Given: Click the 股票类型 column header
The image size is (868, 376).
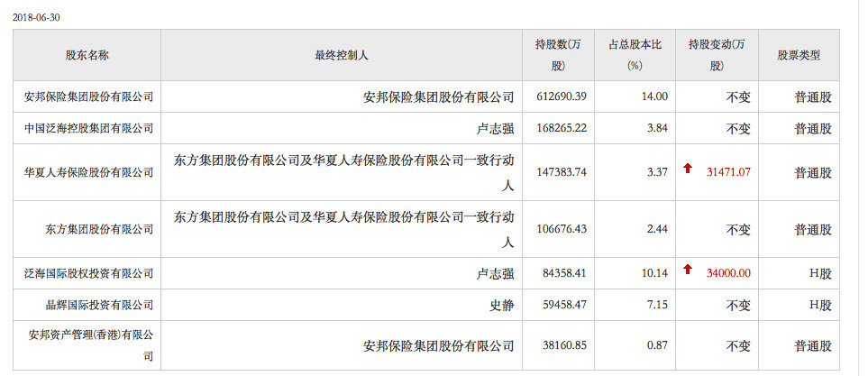Looking at the screenshot, I should click(x=799, y=55).
